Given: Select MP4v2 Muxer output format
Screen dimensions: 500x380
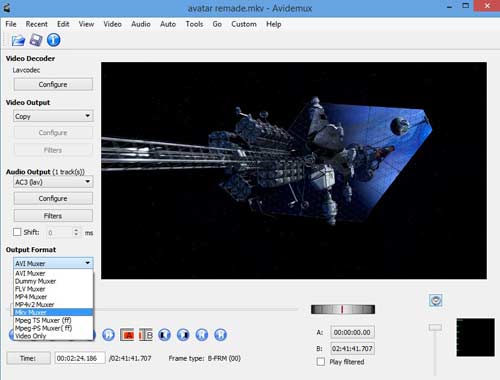Looking at the screenshot, I should [53, 304].
